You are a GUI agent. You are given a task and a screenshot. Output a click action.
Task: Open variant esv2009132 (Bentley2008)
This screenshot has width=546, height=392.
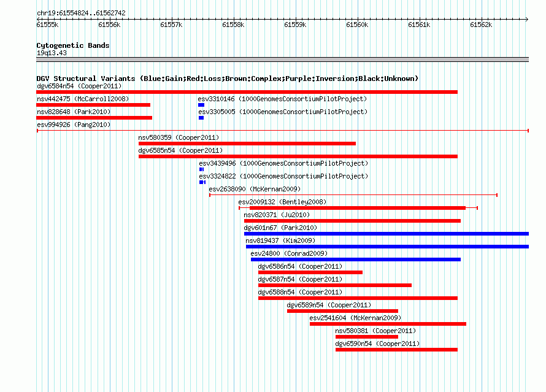[282, 202]
